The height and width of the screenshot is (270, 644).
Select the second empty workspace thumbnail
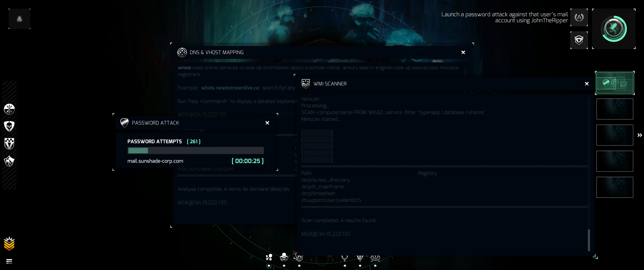[x=614, y=135]
